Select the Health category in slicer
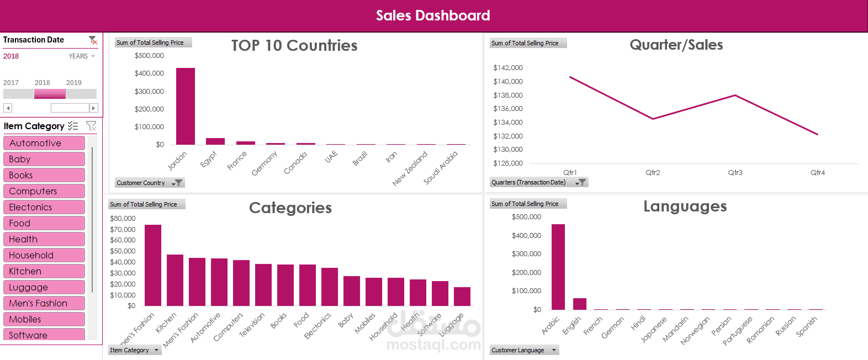 click(x=44, y=239)
